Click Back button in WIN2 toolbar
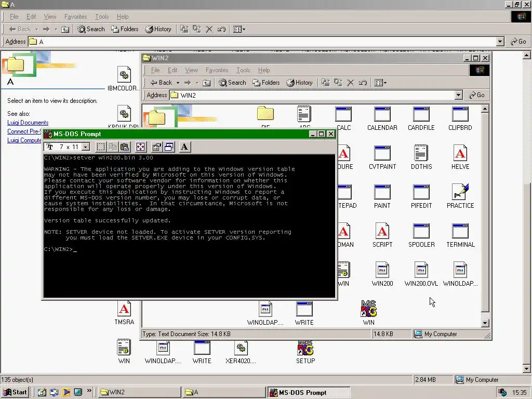 [x=162, y=83]
